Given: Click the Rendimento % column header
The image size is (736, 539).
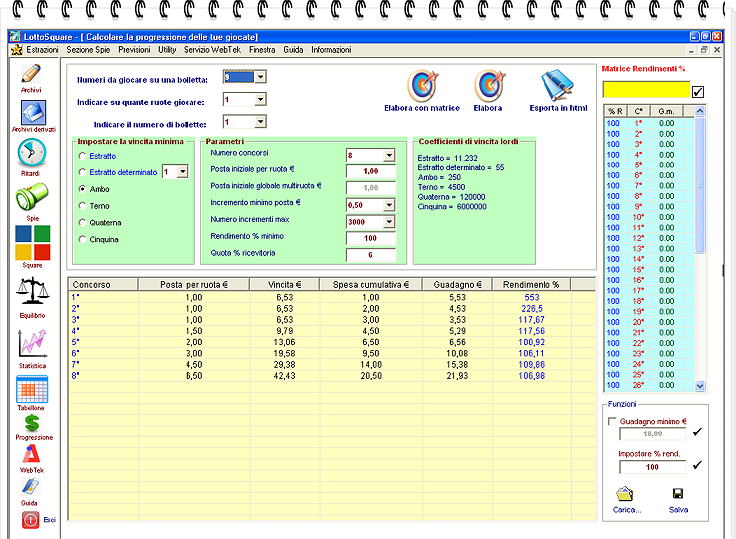Looking at the screenshot, I should [x=532, y=285].
